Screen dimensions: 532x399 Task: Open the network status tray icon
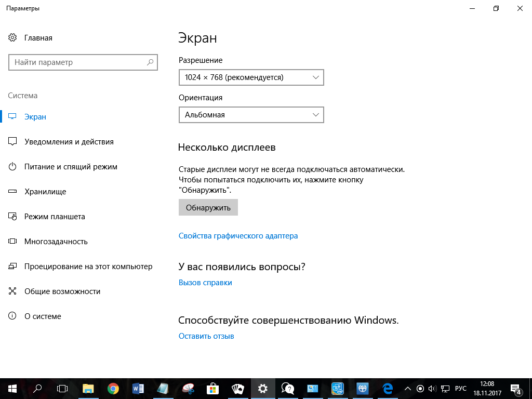pos(445,389)
